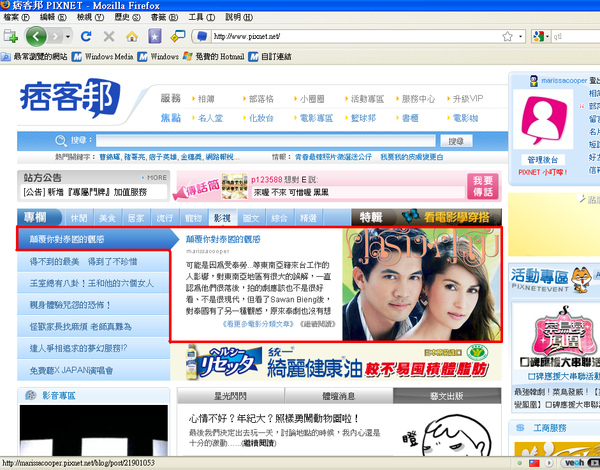Click the Forward navigation arrow
The image size is (600, 470).
pos(55,36)
